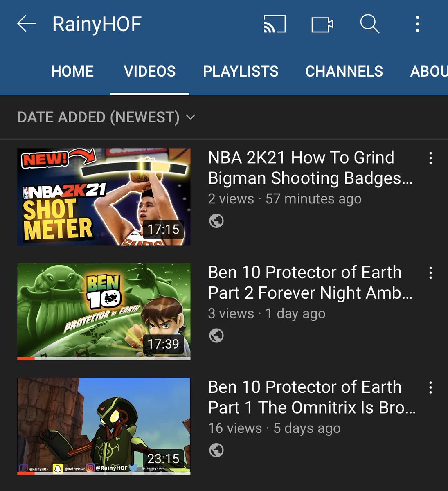Expand the Date Added (Newest) sort dropdown
Screen dimensions: 448x491
pos(106,117)
